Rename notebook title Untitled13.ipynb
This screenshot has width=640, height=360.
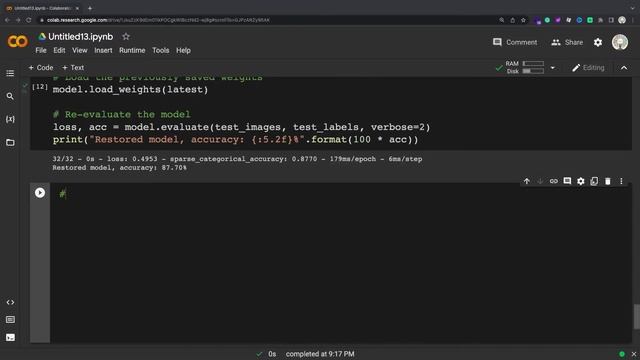pyautogui.click(x=80, y=37)
